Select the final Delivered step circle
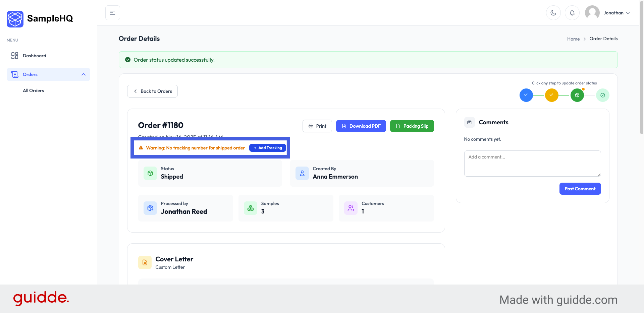Viewport: 644px width, 313px height. pos(603,95)
